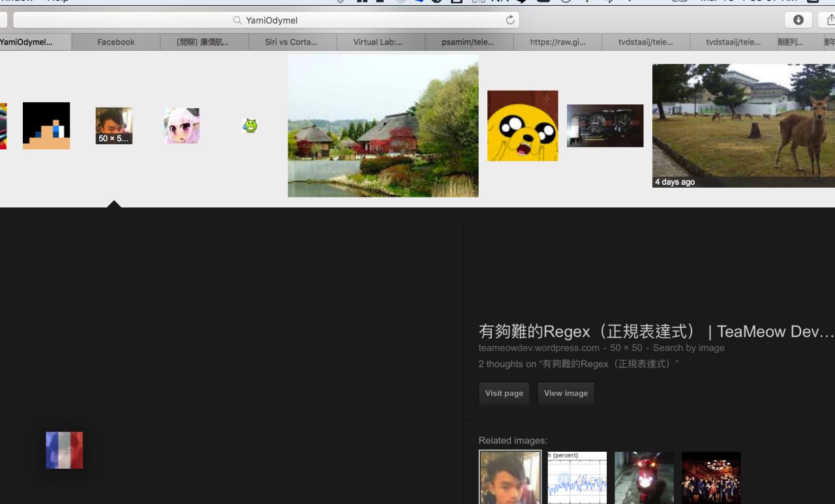Select the boy photo result labeled 50 × 5...

coord(114,126)
